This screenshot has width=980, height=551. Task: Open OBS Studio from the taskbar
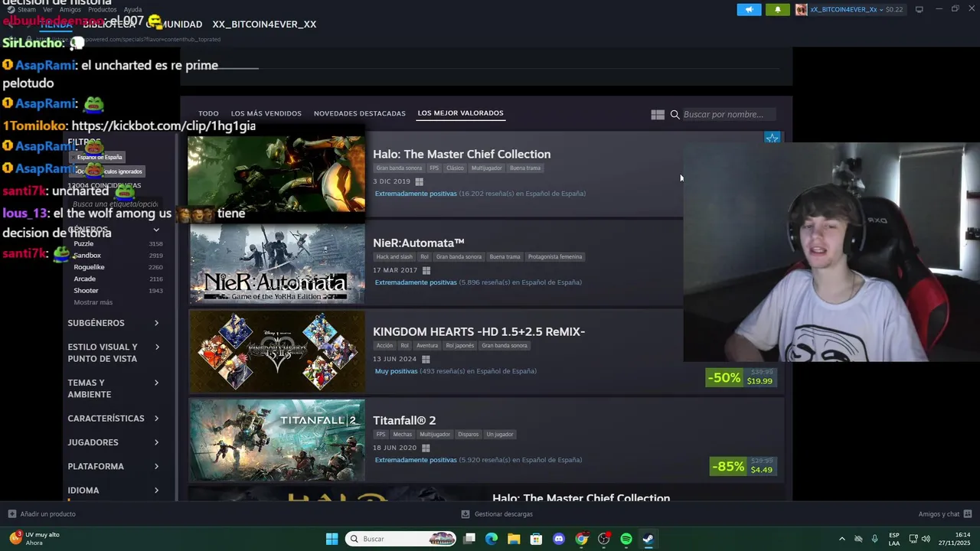[604, 539]
